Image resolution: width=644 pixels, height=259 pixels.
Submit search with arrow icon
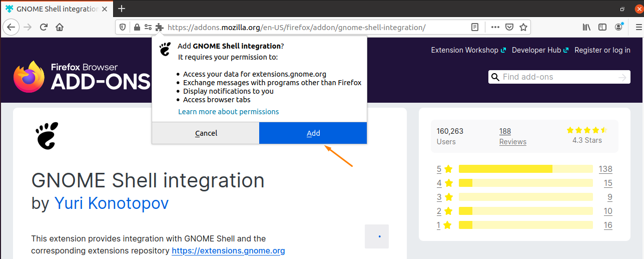(x=622, y=77)
